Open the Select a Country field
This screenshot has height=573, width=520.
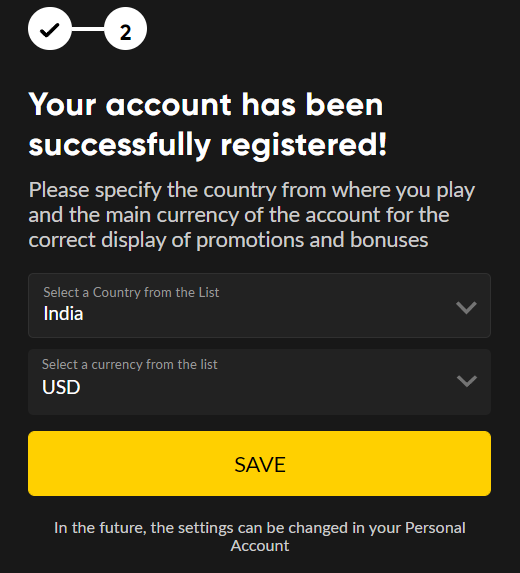(x=259, y=306)
